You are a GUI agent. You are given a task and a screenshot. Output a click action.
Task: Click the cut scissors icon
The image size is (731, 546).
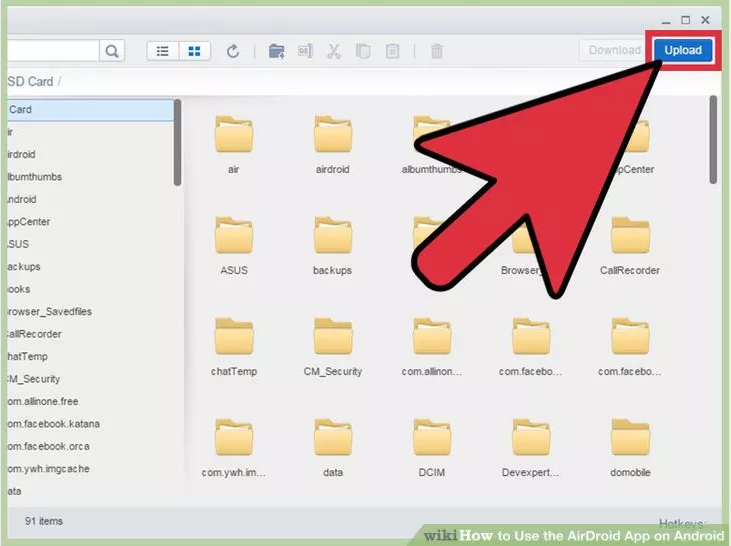pyautogui.click(x=334, y=51)
